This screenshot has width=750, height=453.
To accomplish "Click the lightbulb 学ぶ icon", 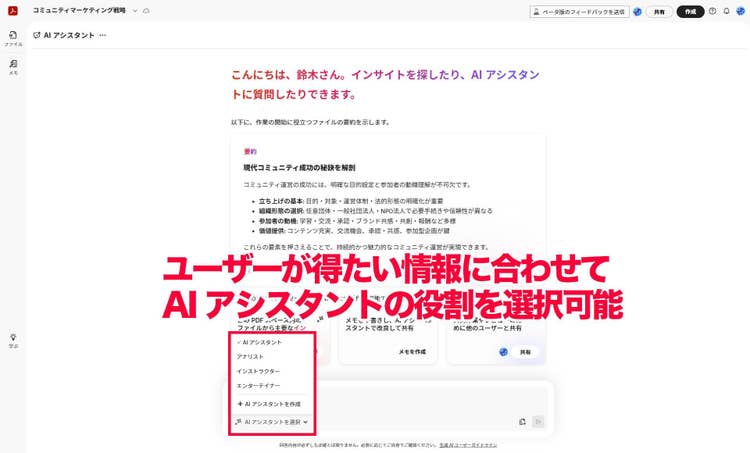I will coord(13,339).
